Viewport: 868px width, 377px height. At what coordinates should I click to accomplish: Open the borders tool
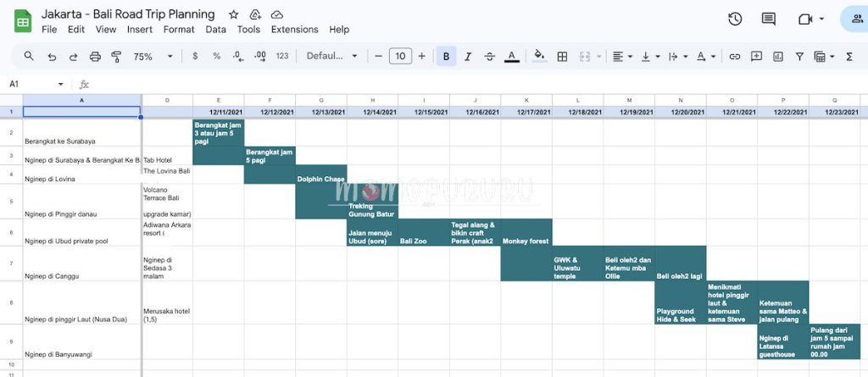click(563, 57)
